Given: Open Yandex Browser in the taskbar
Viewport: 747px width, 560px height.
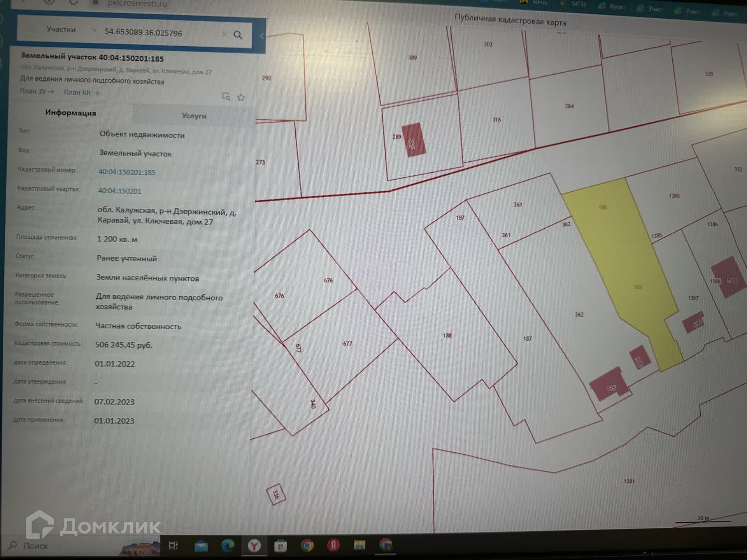Looking at the screenshot, I should pos(254,546).
